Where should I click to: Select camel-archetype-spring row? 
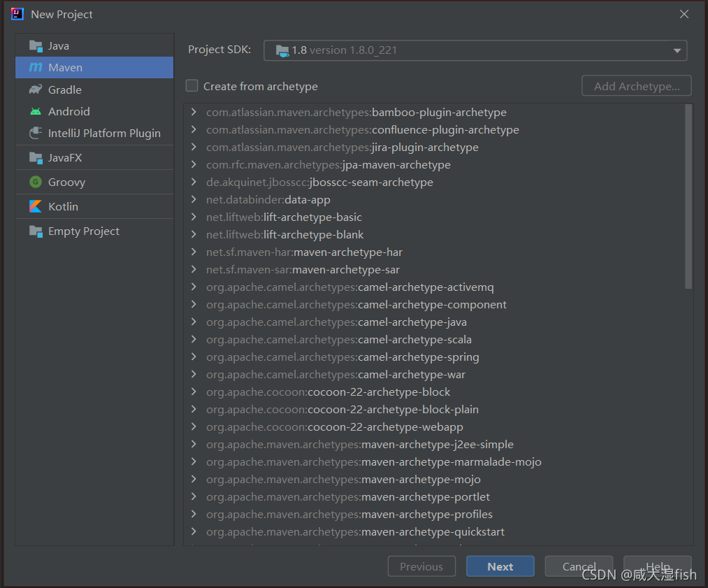click(x=433, y=357)
